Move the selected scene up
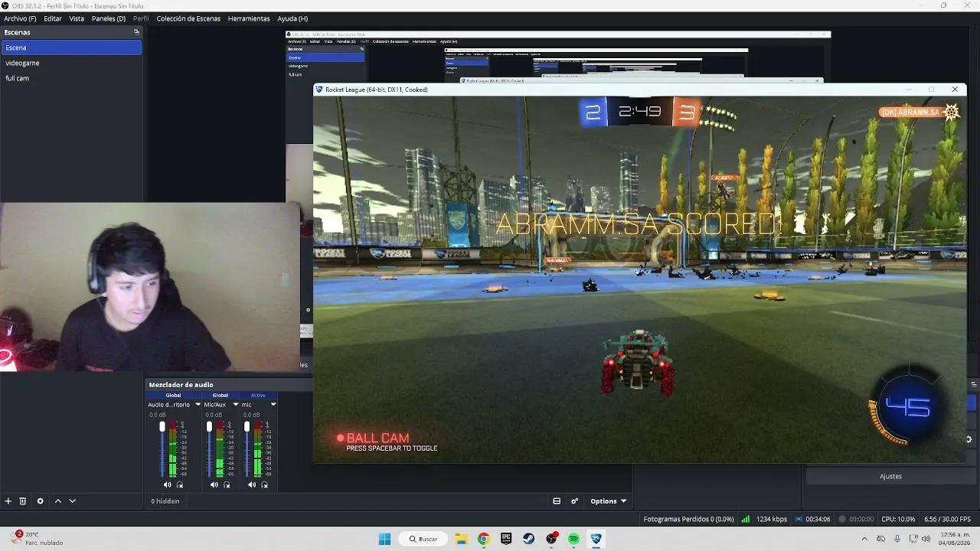This screenshot has height=551, width=980. pos(57,501)
